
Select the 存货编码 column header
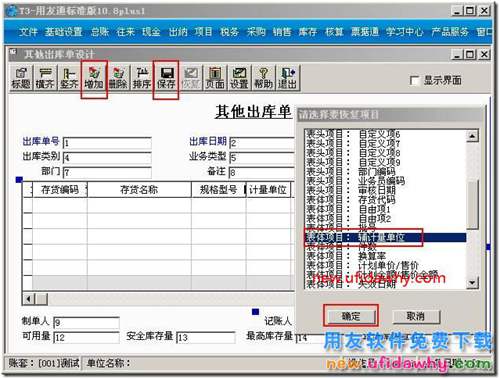60,190
